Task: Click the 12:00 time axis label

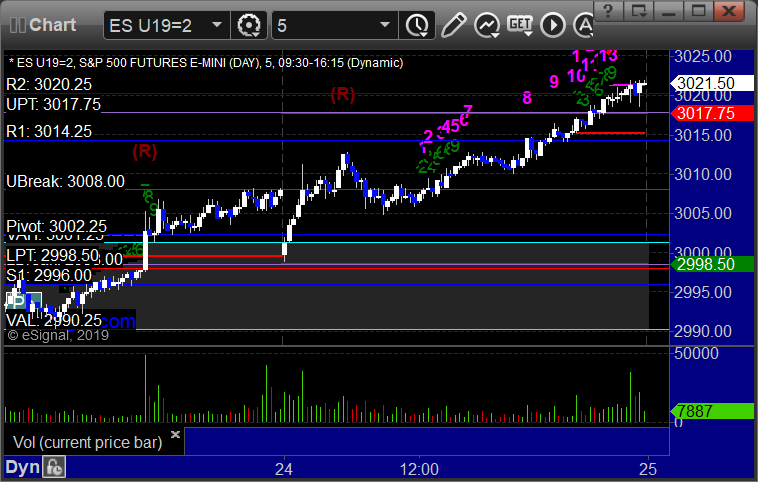Action: (x=419, y=469)
